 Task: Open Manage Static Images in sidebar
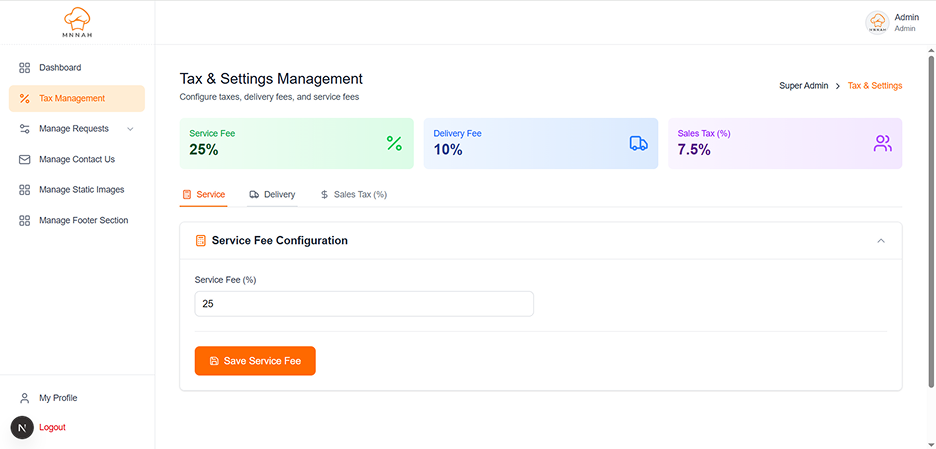[81, 190]
